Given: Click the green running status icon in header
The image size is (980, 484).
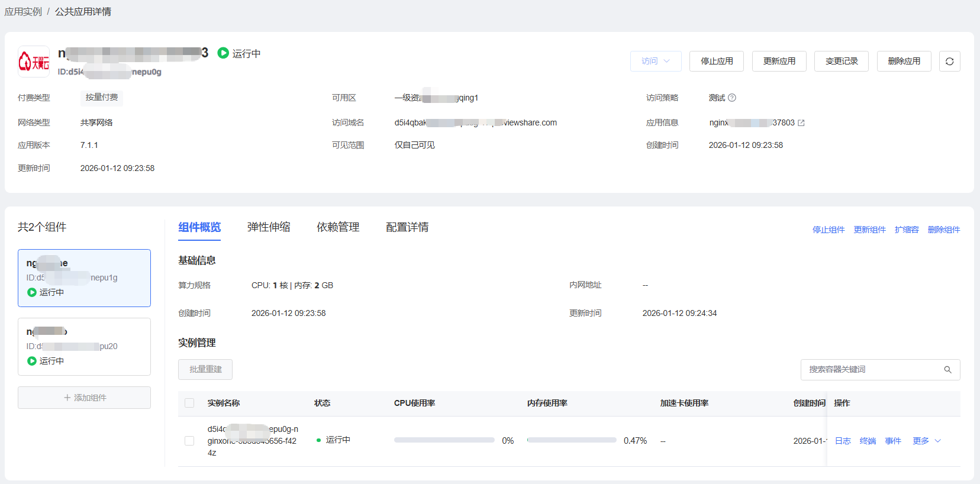Looking at the screenshot, I should click(x=223, y=53).
